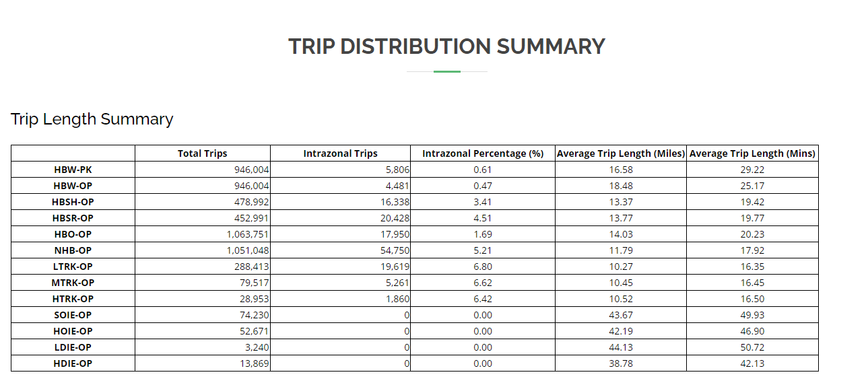Click Average Trip Length (Miles) header
This screenshot has height=387, width=868.
coord(620,153)
